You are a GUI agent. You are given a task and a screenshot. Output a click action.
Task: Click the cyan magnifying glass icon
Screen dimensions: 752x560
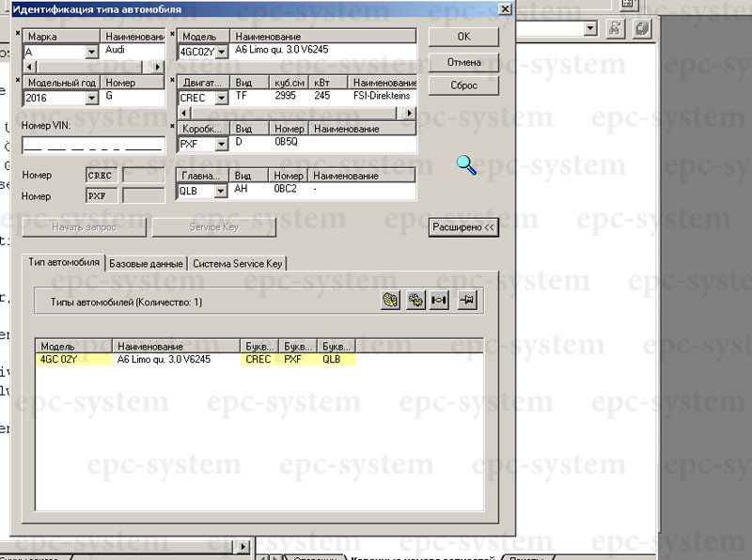tap(467, 165)
